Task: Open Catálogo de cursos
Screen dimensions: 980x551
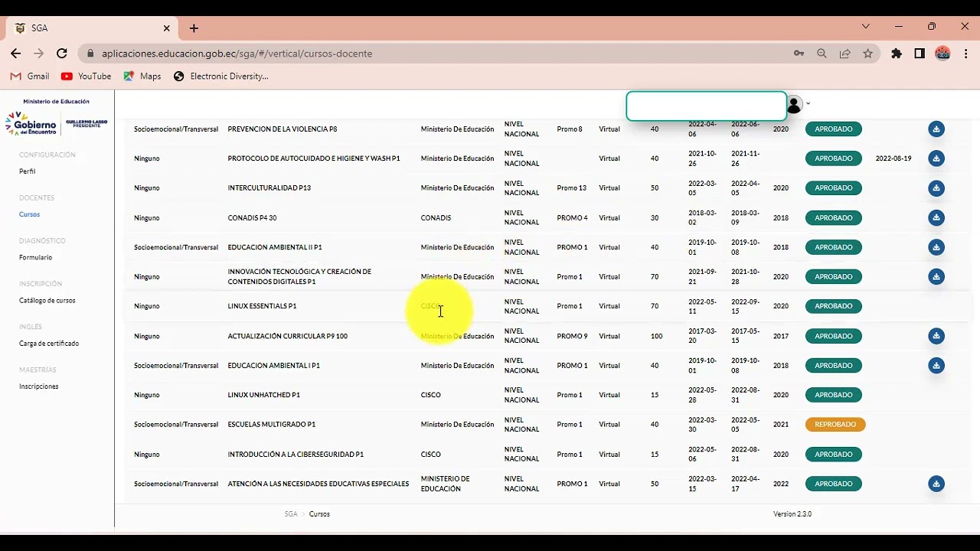Action: (x=47, y=301)
